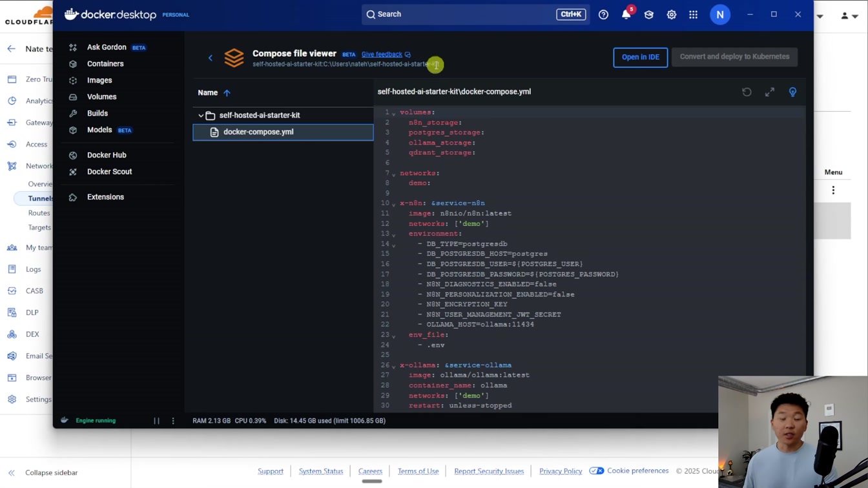Fold the networks block at line 7
This screenshot has height=488, width=868.
coord(393,174)
